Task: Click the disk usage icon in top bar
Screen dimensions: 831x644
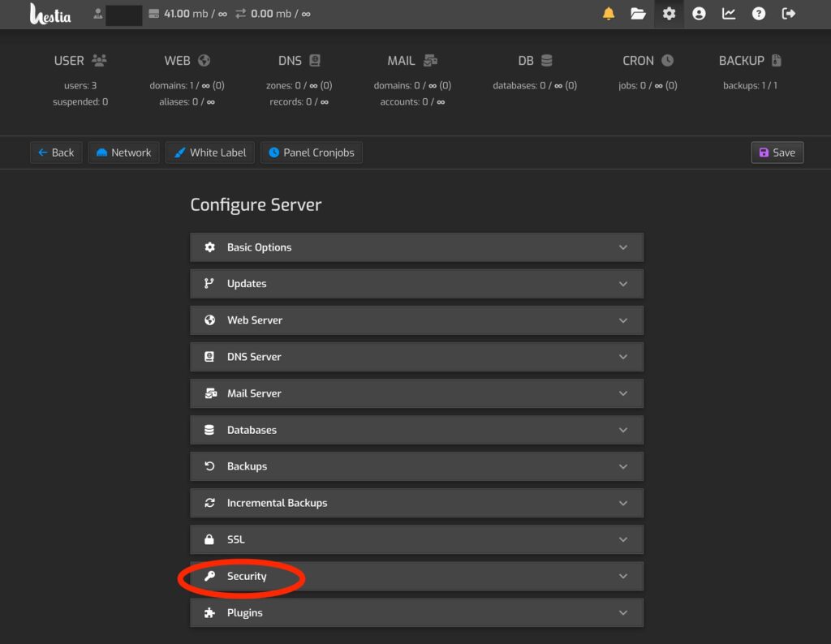Action: 153,14
